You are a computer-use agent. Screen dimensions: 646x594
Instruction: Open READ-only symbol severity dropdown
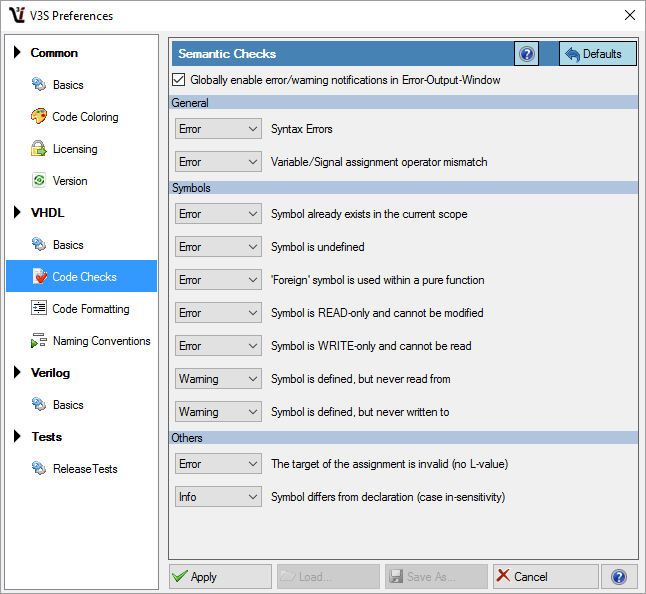click(x=218, y=313)
